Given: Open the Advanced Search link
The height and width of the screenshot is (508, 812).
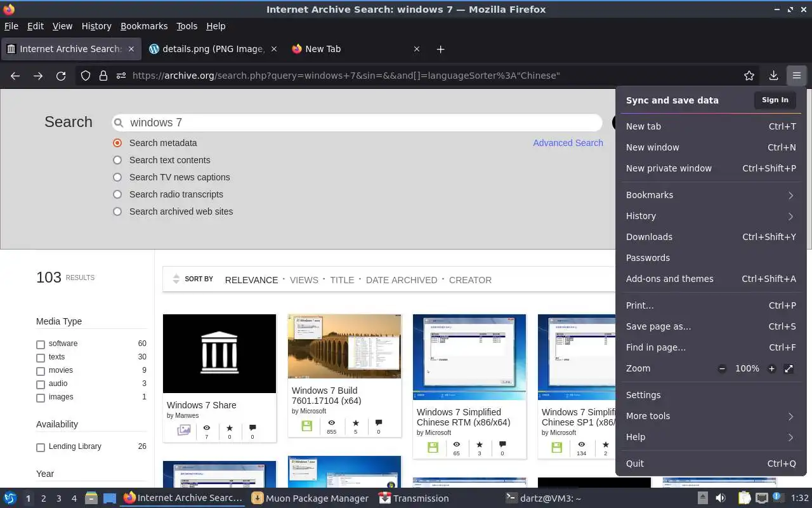Looking at the screenshot, I should tap(568, 143).
